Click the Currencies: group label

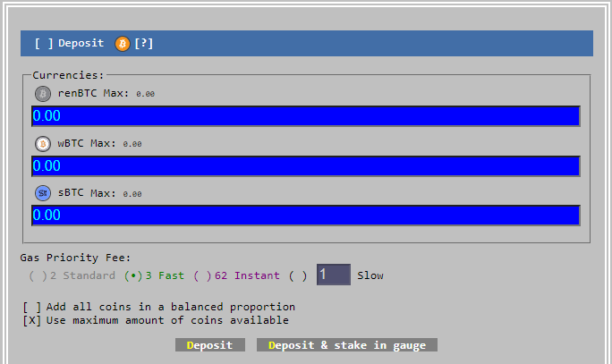(68, 75)
